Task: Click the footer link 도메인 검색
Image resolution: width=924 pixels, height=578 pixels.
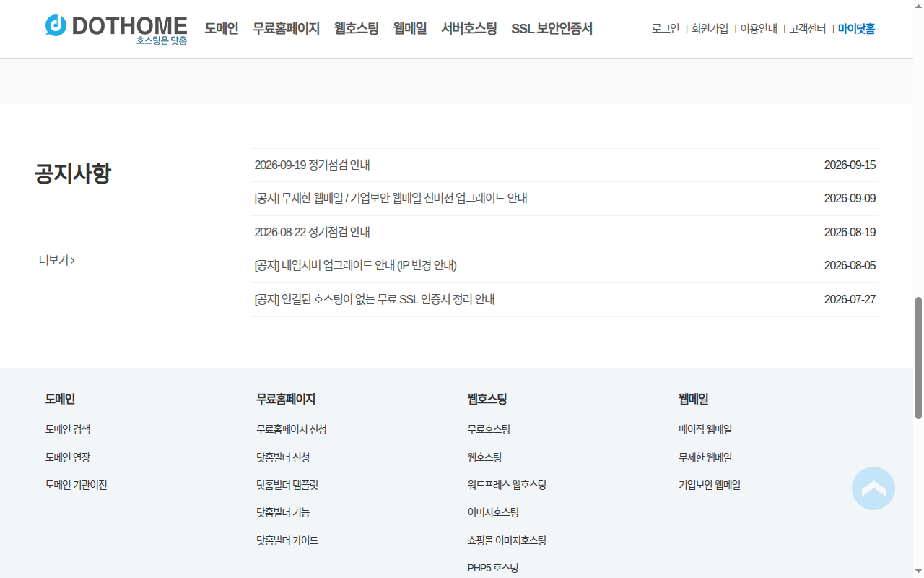Action: pos(68,429)
